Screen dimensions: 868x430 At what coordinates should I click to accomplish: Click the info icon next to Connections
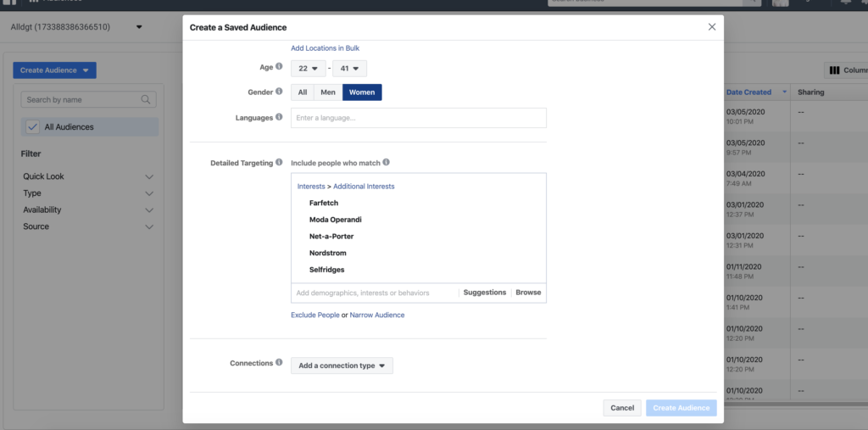click(279, 363)
